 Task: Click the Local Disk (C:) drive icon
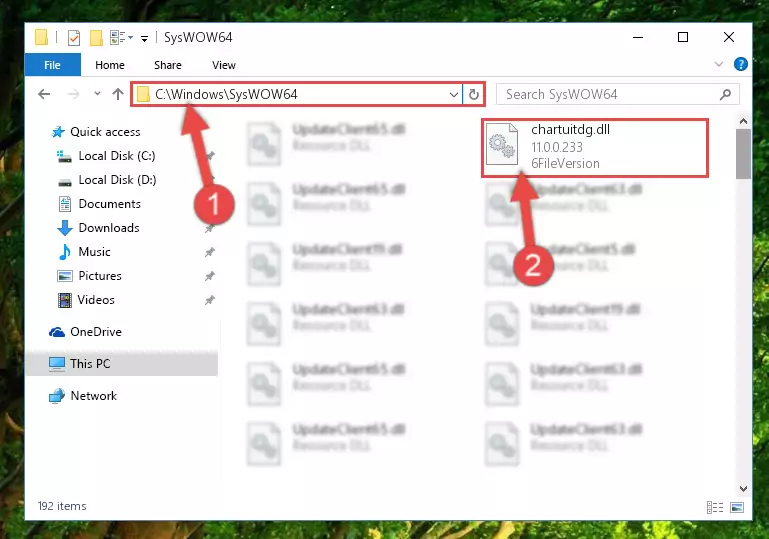coord(64,156)
